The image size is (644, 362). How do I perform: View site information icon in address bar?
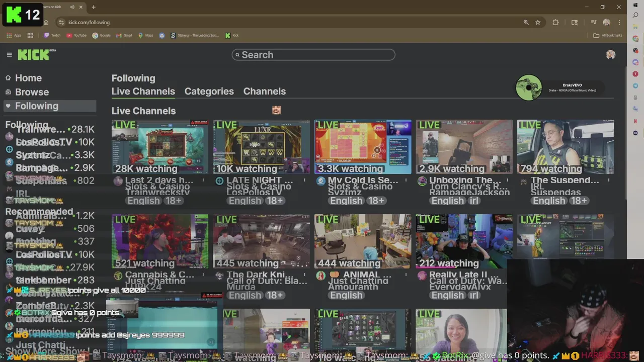(x=61, y=22)
